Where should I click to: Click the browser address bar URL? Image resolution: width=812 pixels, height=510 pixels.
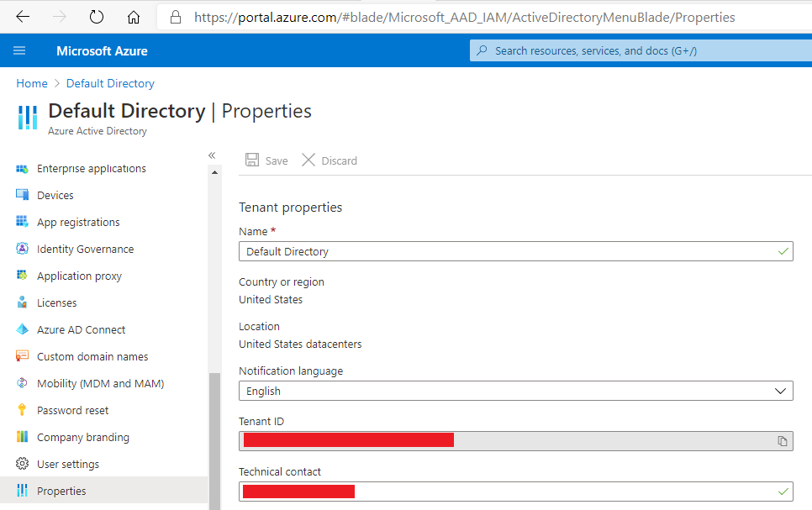click(465, 18)
